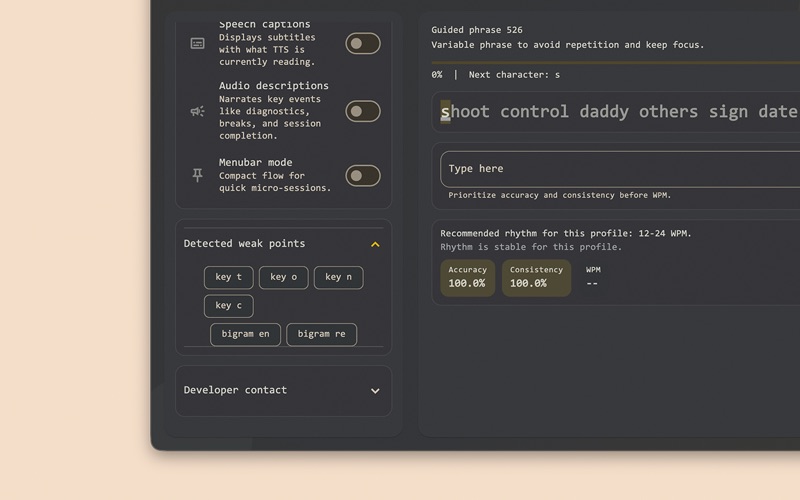Click the 0% progress label
The height and width of the screenshot is (500, 800).
[x=437, y=75]
